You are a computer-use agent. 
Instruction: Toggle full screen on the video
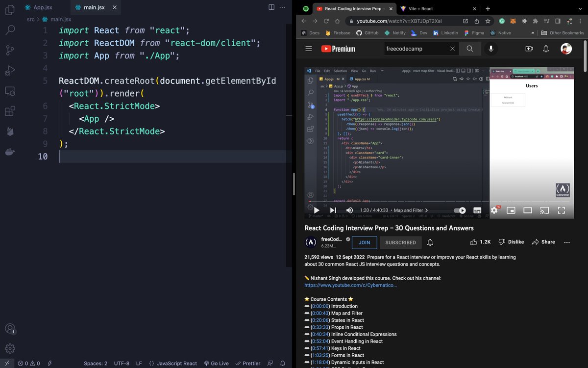coord(562,210)
